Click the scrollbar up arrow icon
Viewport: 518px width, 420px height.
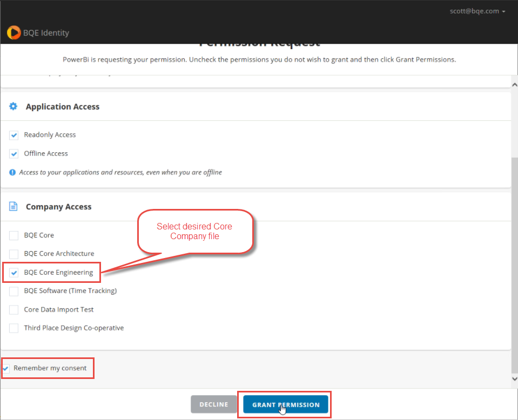514,84
